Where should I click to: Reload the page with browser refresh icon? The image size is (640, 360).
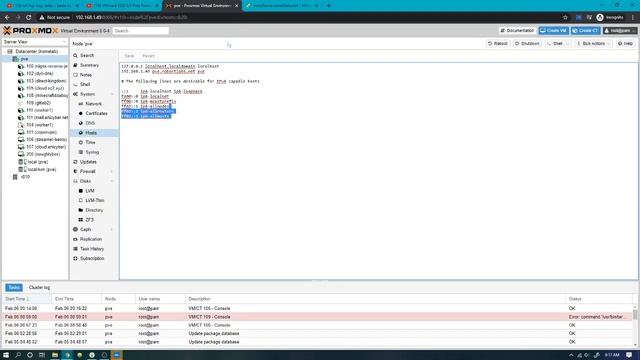pyautogui.click(x=29, y=18)
